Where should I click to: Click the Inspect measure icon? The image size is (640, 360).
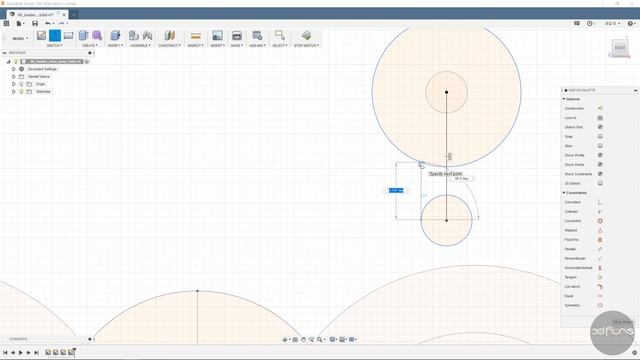pos(196,36)
